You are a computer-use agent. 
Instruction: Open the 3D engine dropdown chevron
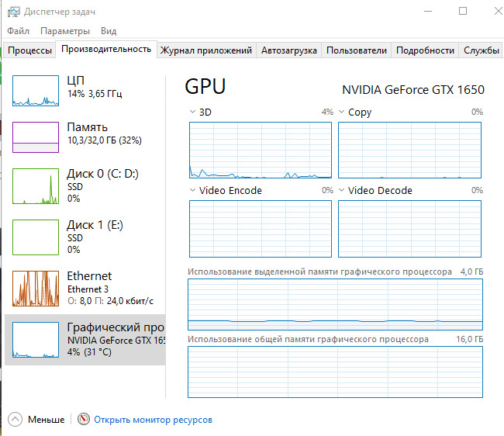[x=193, y=112]
